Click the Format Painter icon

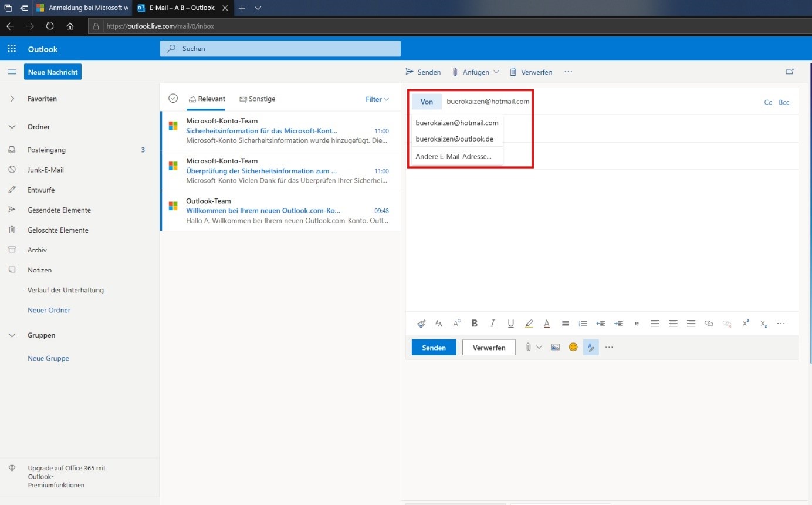[421, 324]
